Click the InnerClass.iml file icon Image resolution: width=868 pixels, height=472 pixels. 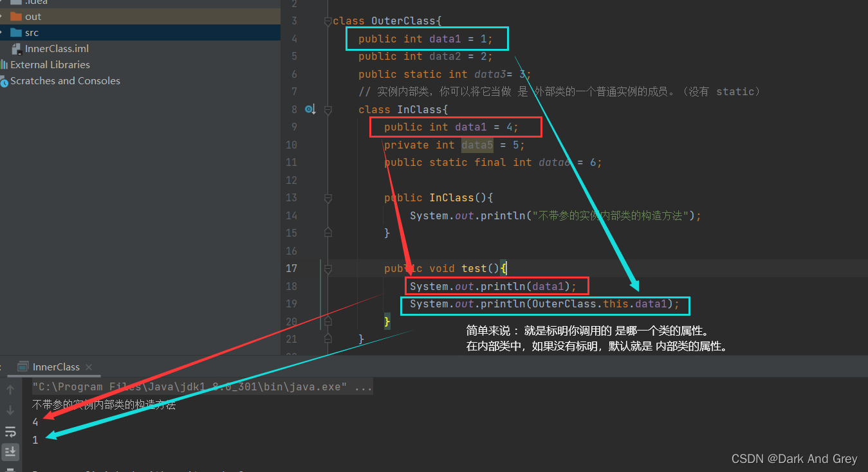pyautogui.click(x=17, y=49)
